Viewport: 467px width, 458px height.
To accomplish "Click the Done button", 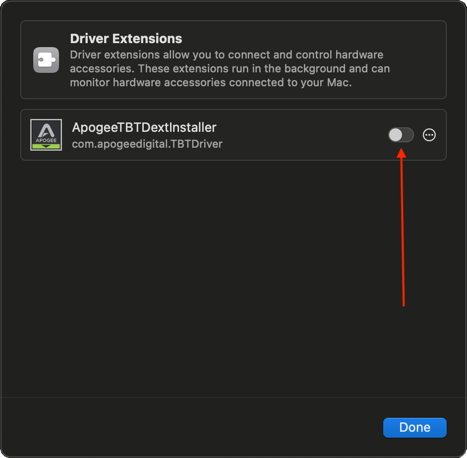I will (415, 427).
